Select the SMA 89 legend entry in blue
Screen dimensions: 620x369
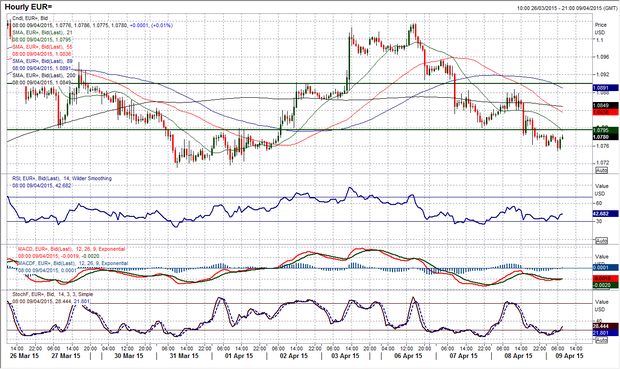point(43,61)
